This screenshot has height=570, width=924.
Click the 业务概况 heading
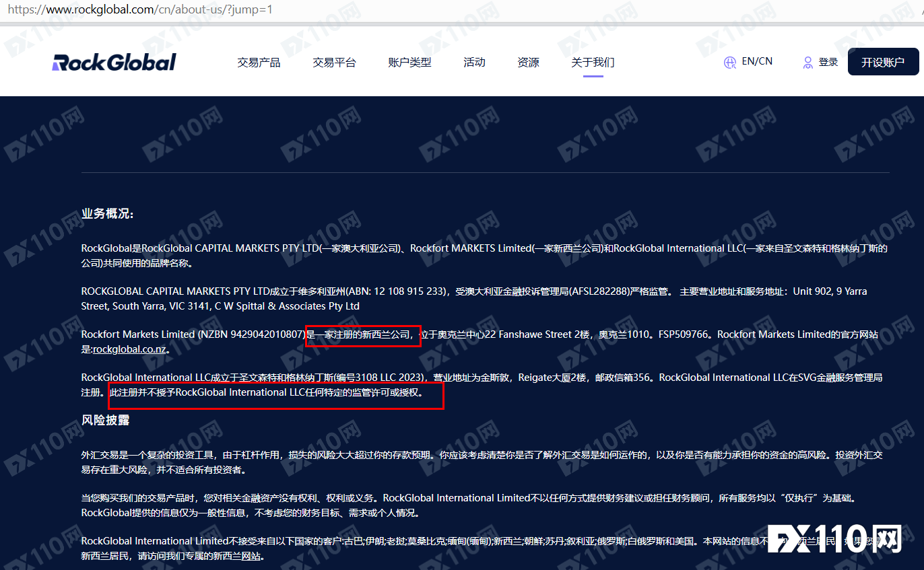tap(108, 214)
